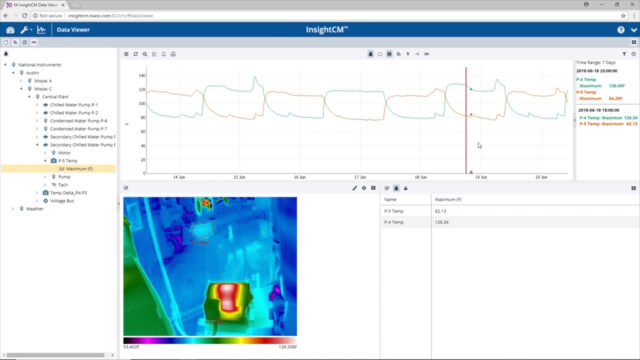Select Condensed Water Pump P-7 in tree

78,129
